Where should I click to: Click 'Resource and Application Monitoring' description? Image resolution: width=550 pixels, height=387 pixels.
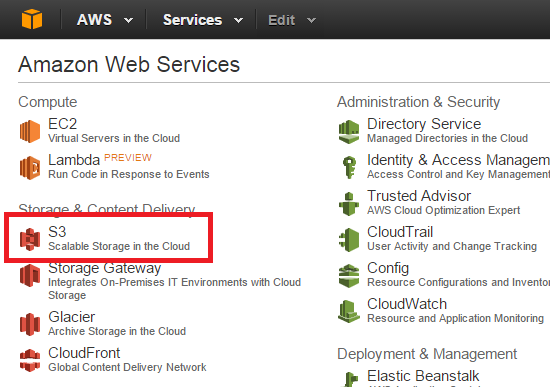pyautogui.click(x=455, y=318)
